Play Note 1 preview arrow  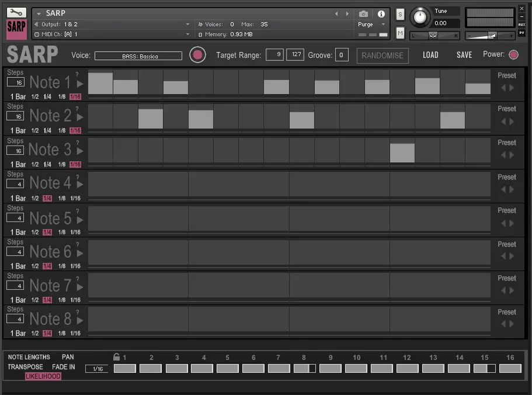pos(80,84)
